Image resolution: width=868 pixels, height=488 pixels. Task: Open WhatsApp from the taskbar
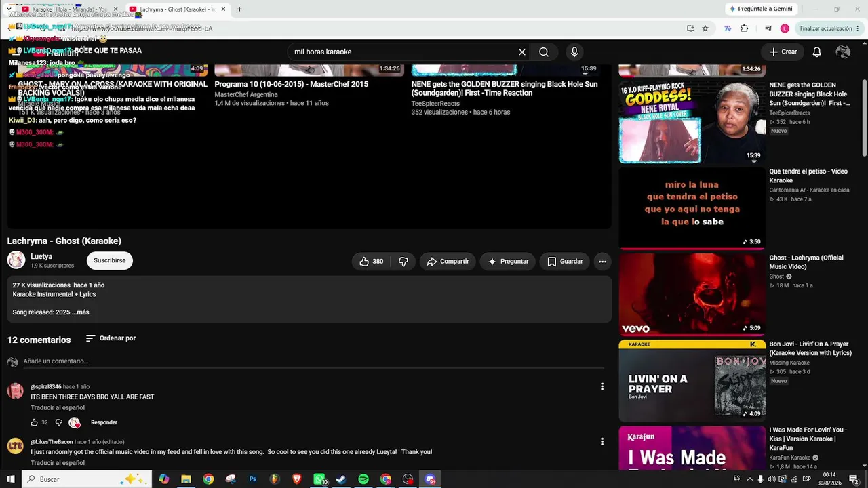click(x=319, y=479)
